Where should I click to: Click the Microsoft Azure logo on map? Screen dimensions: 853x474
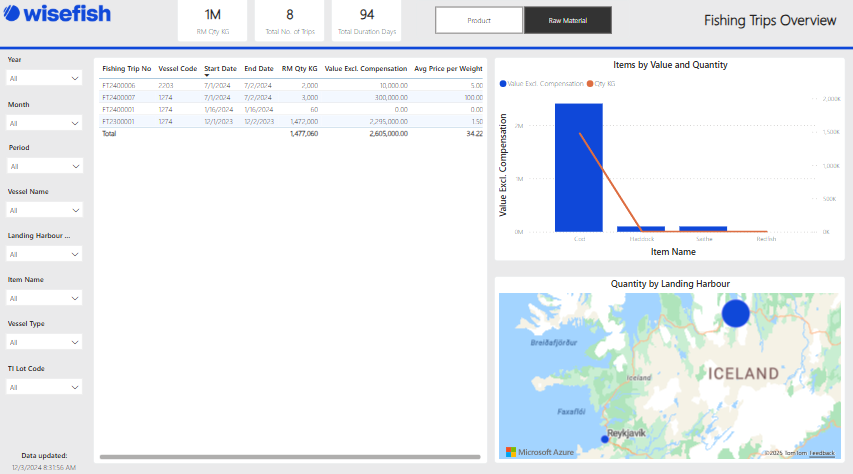540,452
